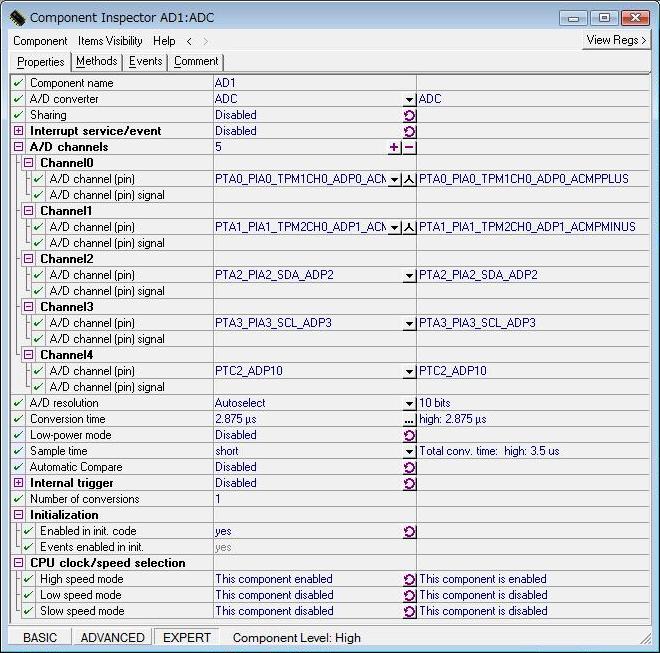Click the View Regs button

616,40
